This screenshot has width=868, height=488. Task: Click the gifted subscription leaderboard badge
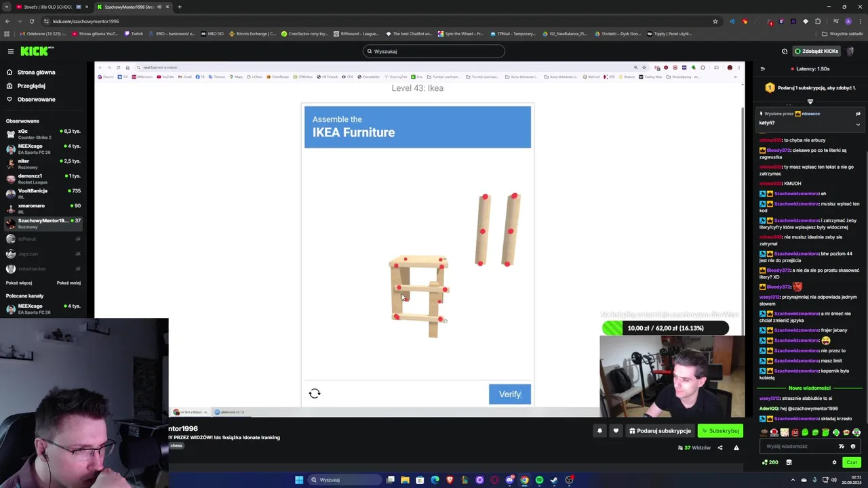[x=770, y=88]
